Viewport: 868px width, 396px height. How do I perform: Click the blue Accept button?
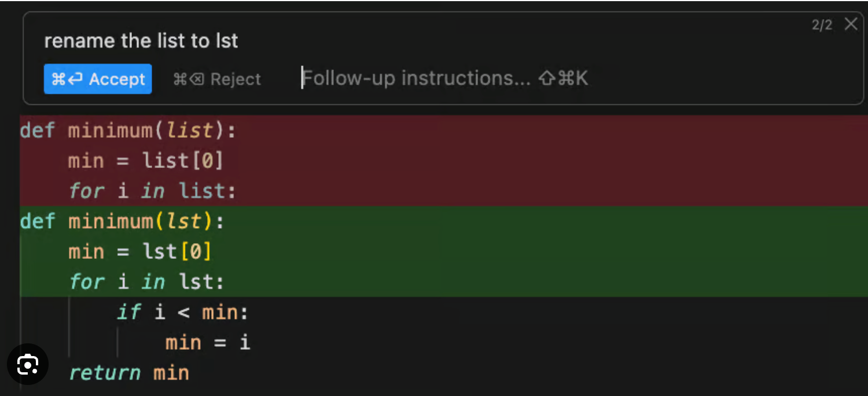[x=98, y=79]
